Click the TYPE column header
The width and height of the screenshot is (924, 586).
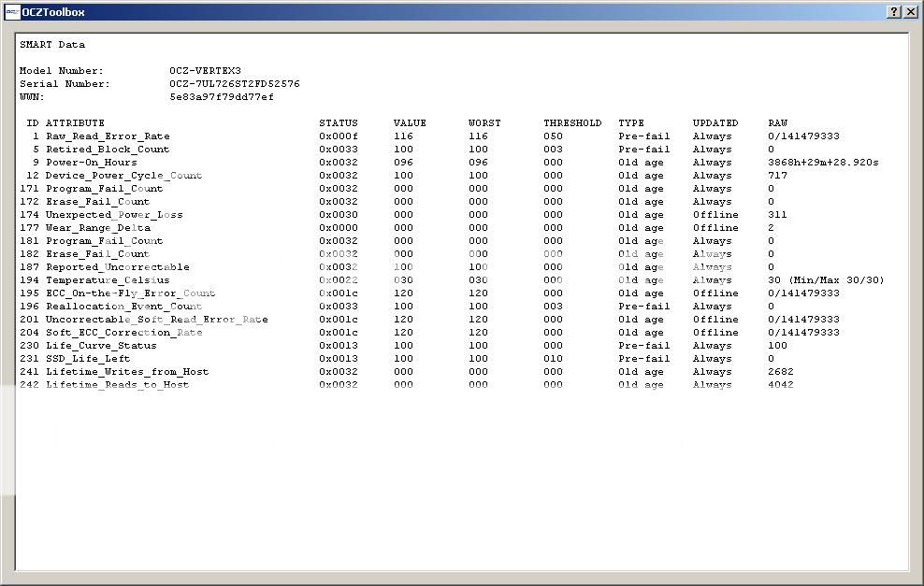click(x=631, y=123)
